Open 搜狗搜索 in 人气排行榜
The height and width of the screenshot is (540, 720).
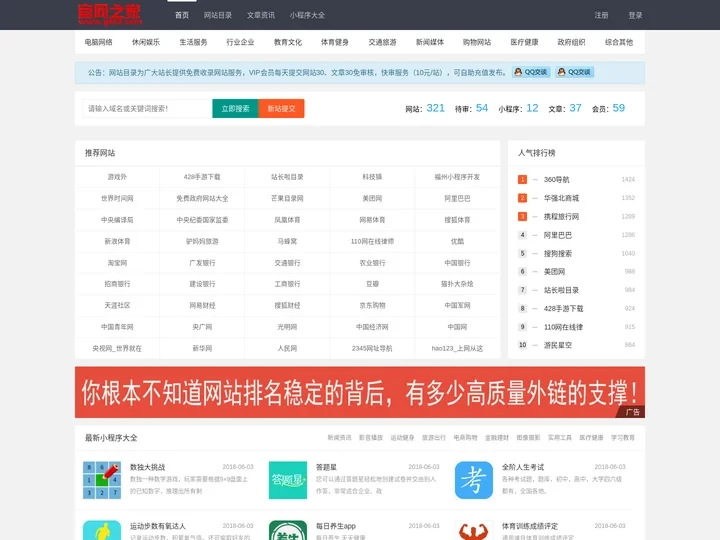(557, 253)
